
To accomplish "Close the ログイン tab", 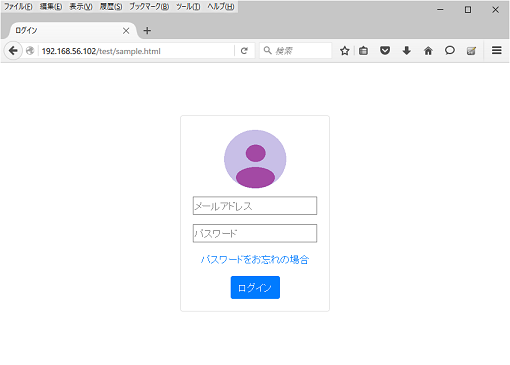I will pyautogui.click(x=126, y=31).
